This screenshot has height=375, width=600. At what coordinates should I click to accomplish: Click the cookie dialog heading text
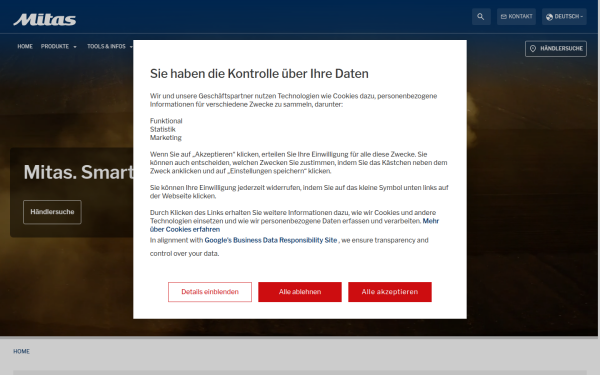(259, 73)
